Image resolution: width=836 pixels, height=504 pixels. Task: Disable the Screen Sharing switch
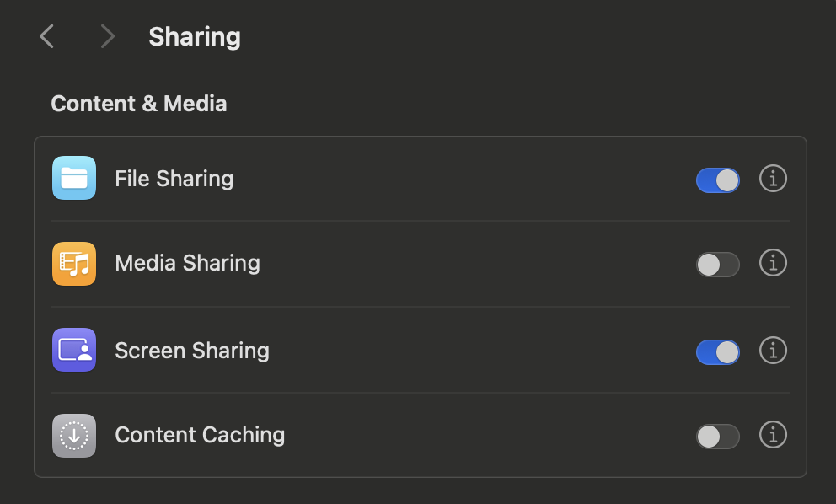pos(718,352)
